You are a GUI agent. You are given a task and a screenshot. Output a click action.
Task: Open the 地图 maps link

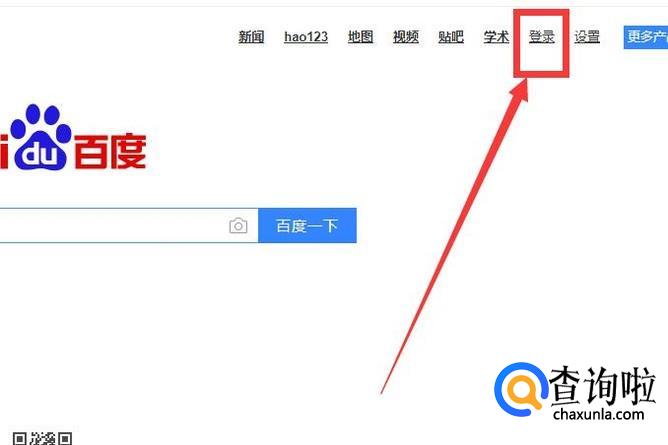click(x=360, y=37)
